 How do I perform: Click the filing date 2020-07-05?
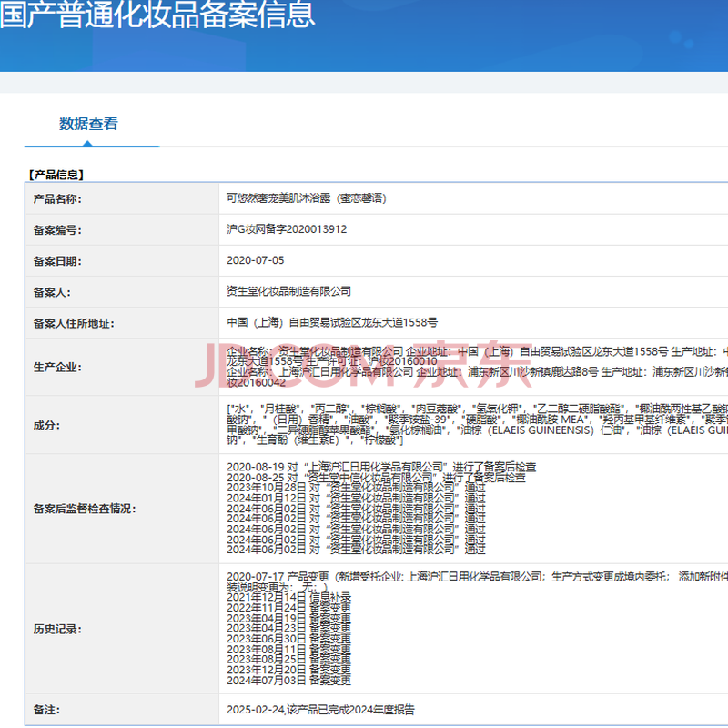tap(256, 261)
